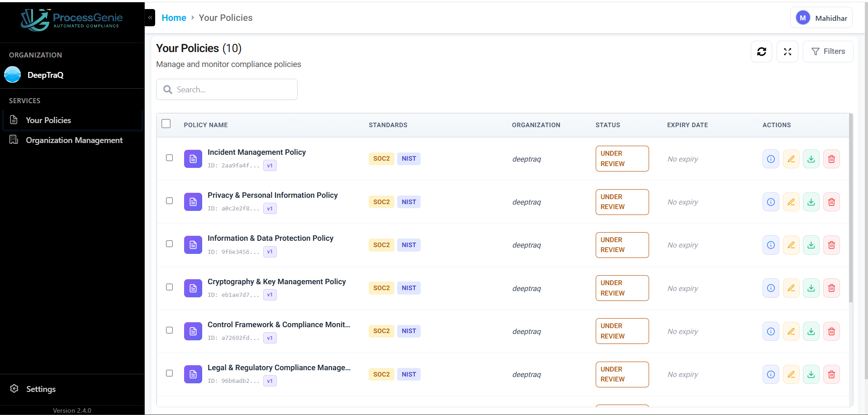Screen dimensions: 868x415
Task: Go to Home breadcrumb link
Action: pyautogui.click(x=174, y=18)
